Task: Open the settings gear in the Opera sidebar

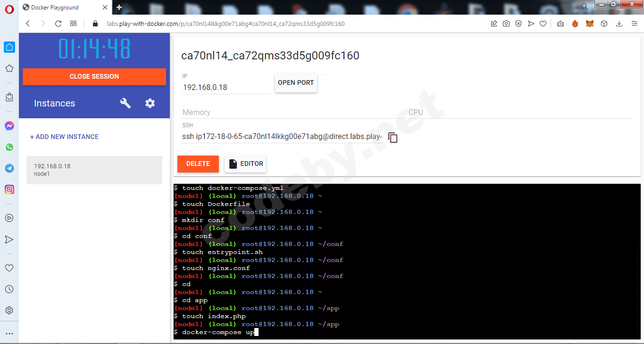Action: (x=9, y=311)
